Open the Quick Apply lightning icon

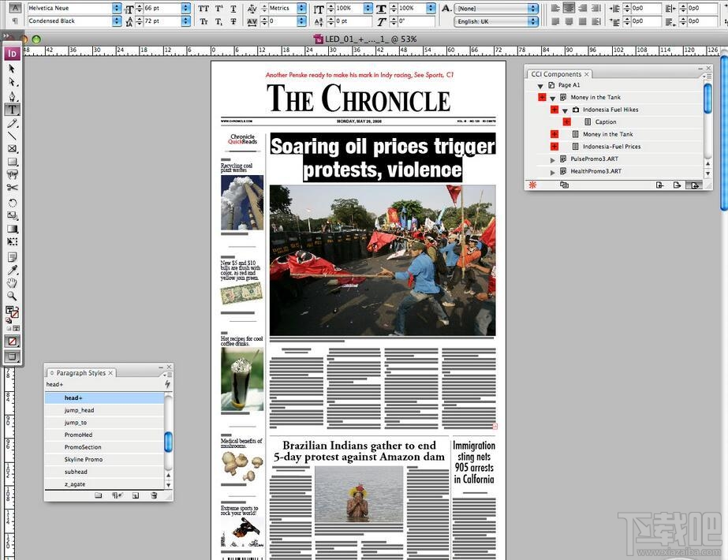(168, 383)
